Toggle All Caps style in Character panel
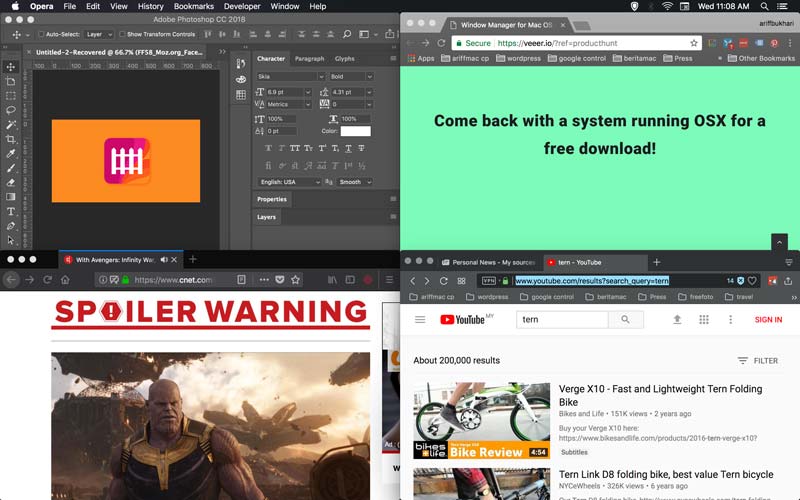 (295, 148)
